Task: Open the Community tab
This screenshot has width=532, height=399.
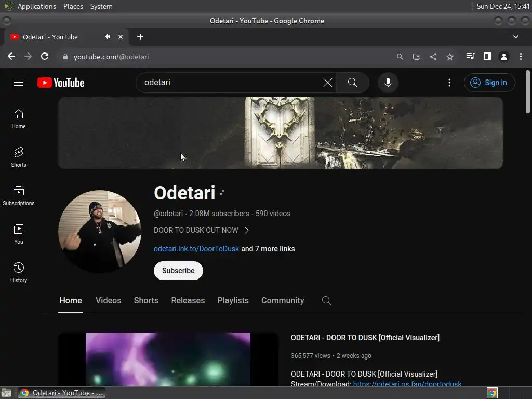Action: 283,301
